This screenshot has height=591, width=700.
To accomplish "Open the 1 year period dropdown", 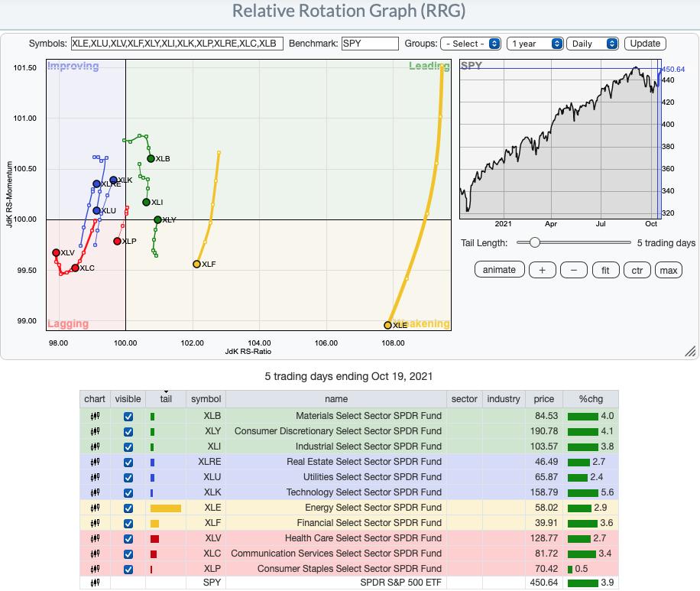I will click(535, 44).
